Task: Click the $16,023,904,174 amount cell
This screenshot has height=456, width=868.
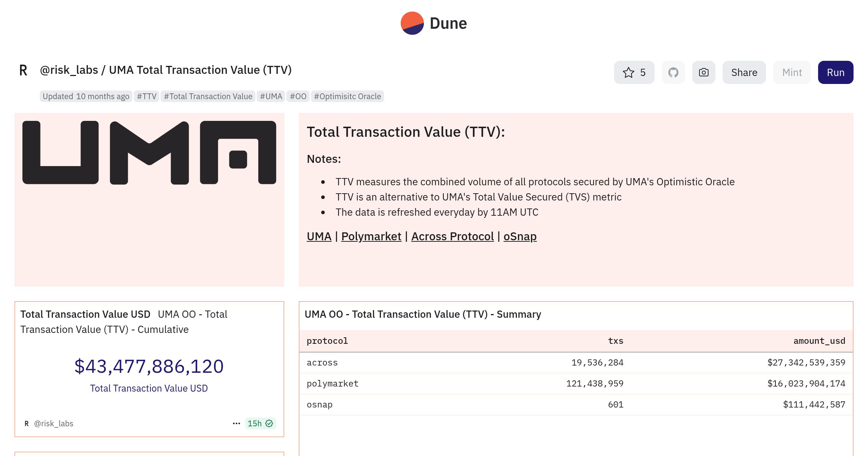Action: pyautogui.click(x=807, y=384)
